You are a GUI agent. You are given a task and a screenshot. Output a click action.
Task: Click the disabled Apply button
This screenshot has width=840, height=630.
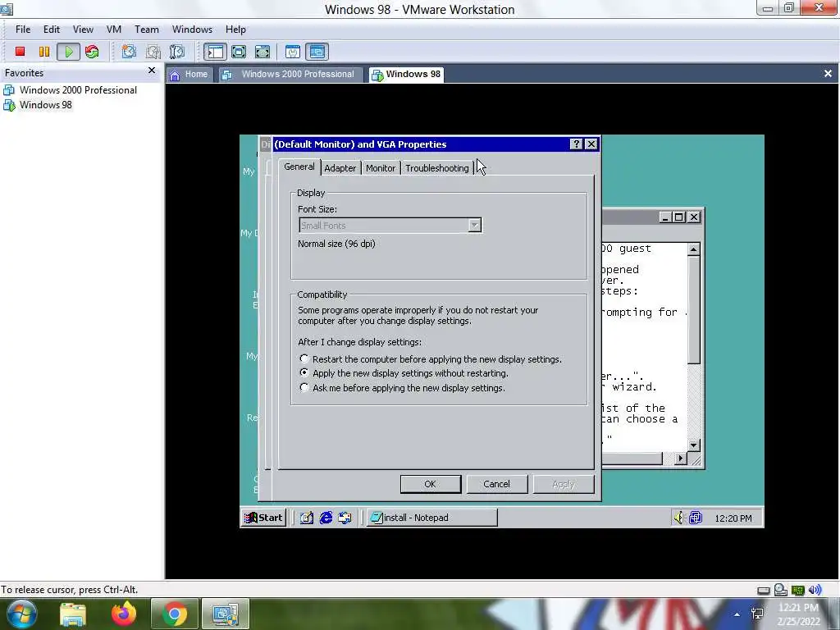563,484
